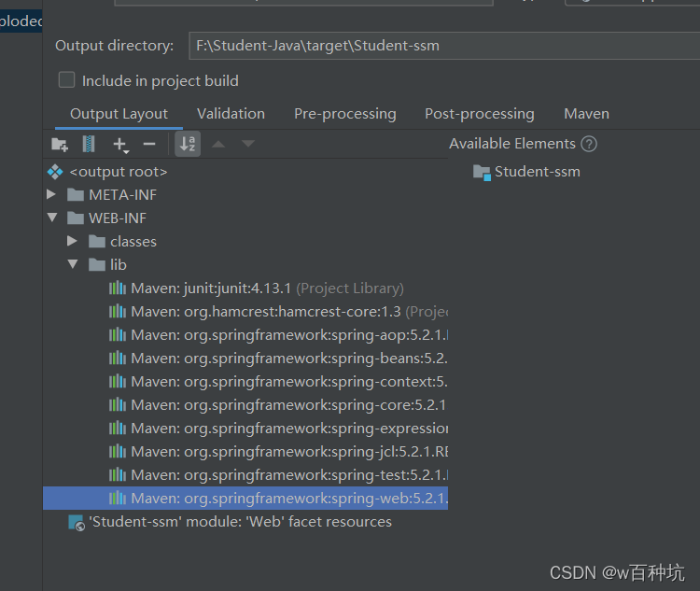Switch to the Output Layout tab
Image resolution: width=700 pixels, height=591 pixels.
tap(119, 114)
